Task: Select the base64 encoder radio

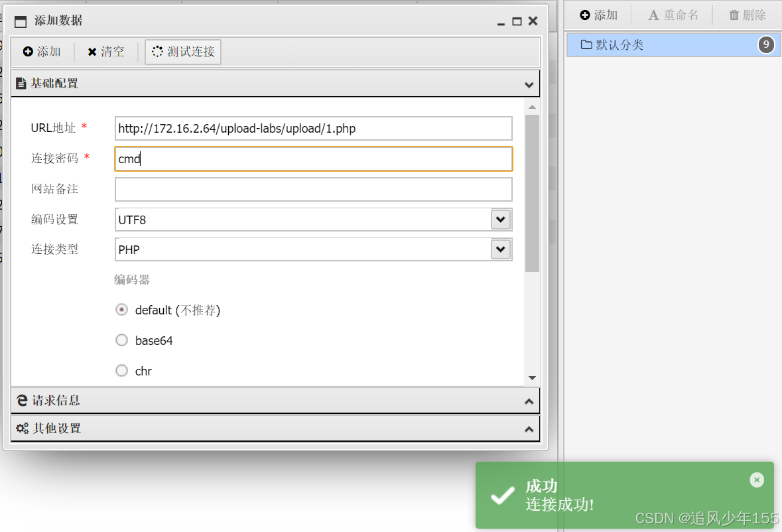Action: point(121,340)
